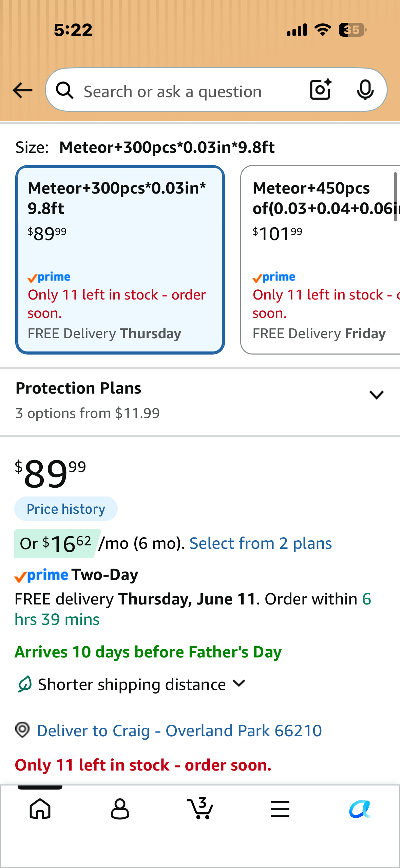Tap the size options scrollbar
Image resolution: width=400 pixels, height=868 pixels.
(395, 197)
